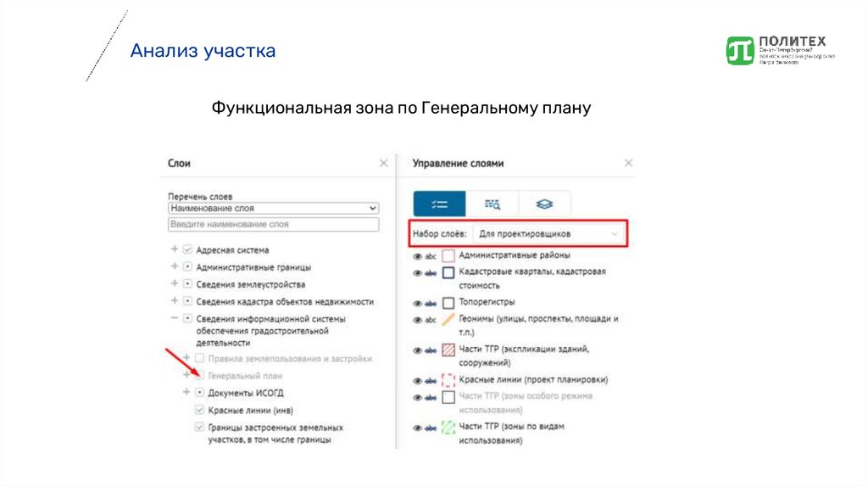868x487 pixels.
Task: Toggle the Административные границы checkbox
Action: pyautogui.click(x=187, y=267)
